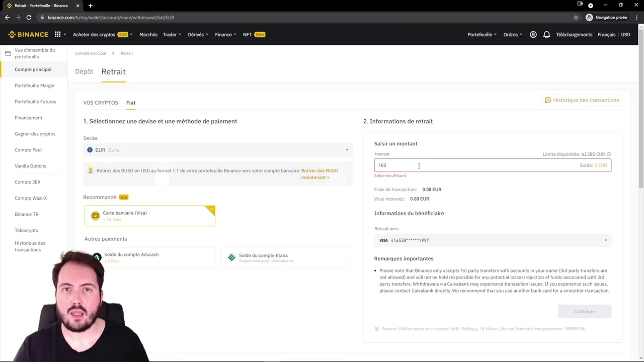The width and height of the screenshot is (644, 362).
Task: Open the user profile icon
Action: [x=533, y=35]
